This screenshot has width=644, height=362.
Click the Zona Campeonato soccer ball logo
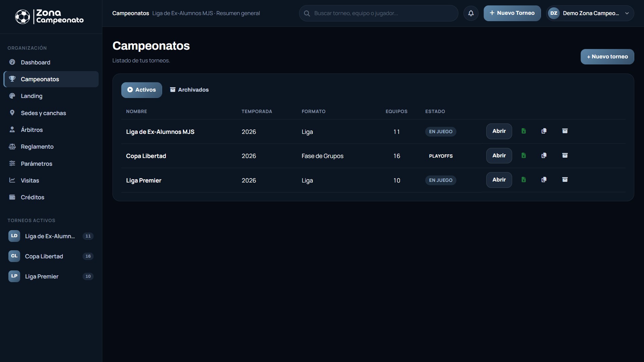coord(22,17)
